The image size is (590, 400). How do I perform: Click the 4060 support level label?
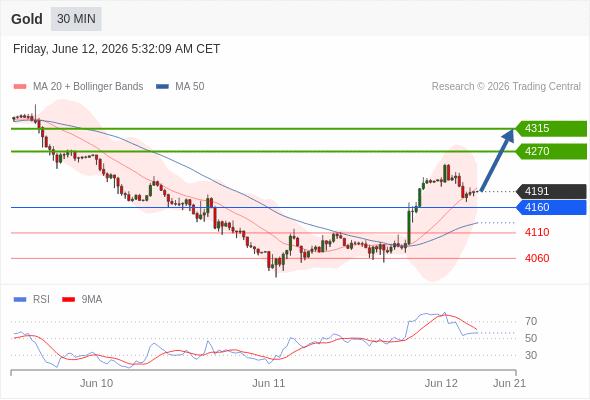tap(537, 259)
